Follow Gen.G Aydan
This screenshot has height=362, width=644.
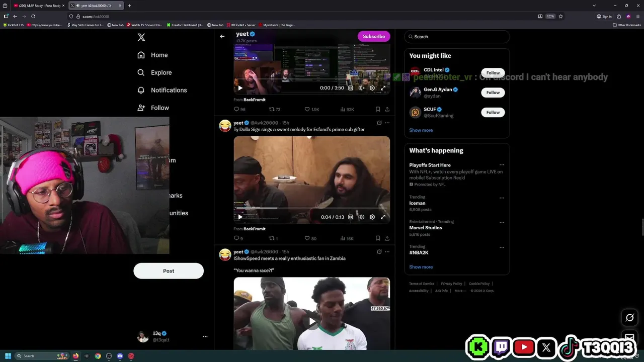point(493,93)
